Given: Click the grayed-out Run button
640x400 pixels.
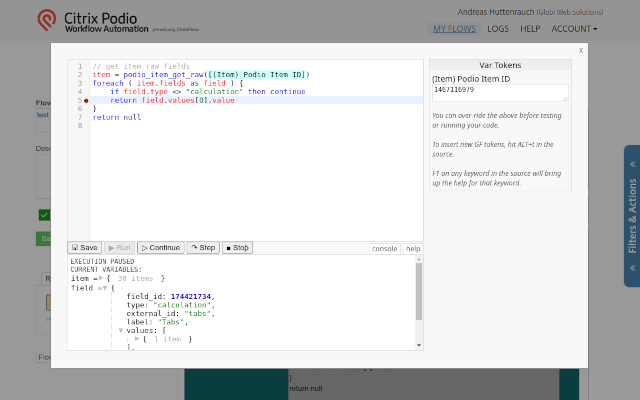Looking at the screenshot, I should [x=119, y=247].
